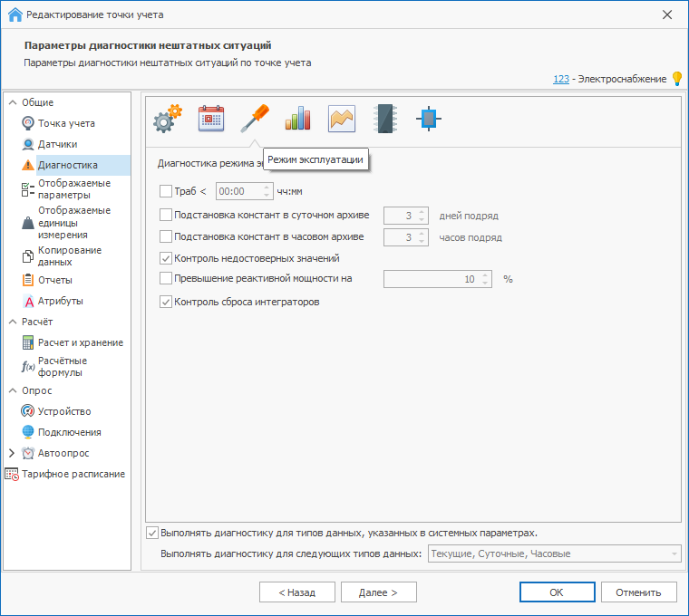
Task: Expand the Автоопрос tree node
Action: click(x=12, y=453)
